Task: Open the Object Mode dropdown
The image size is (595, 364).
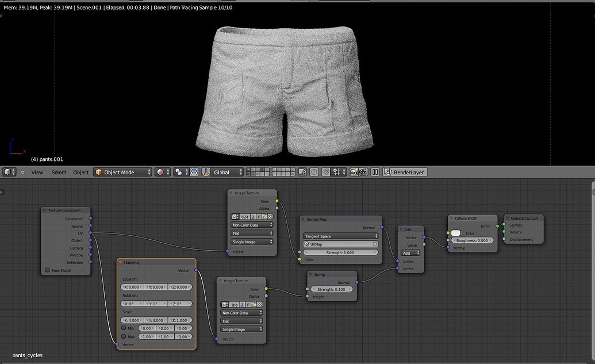Action: [x=123, y=172]
